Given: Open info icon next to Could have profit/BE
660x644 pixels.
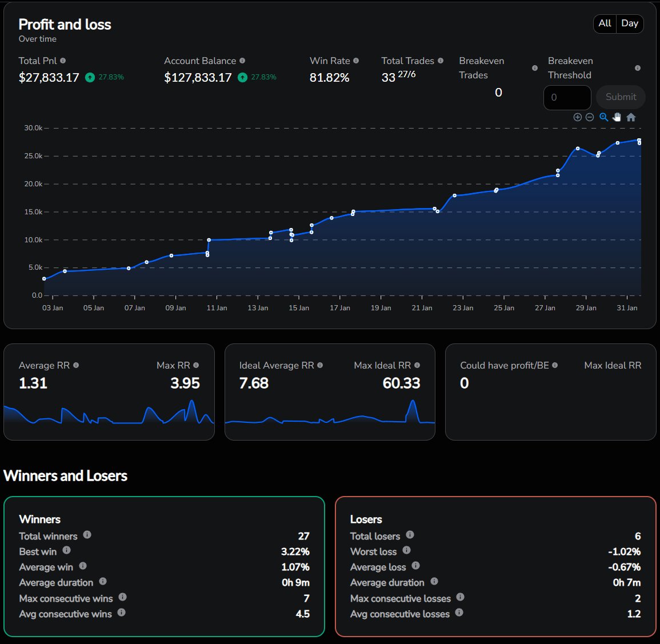Looking at the screenshot, I should [x=555, y=365].
